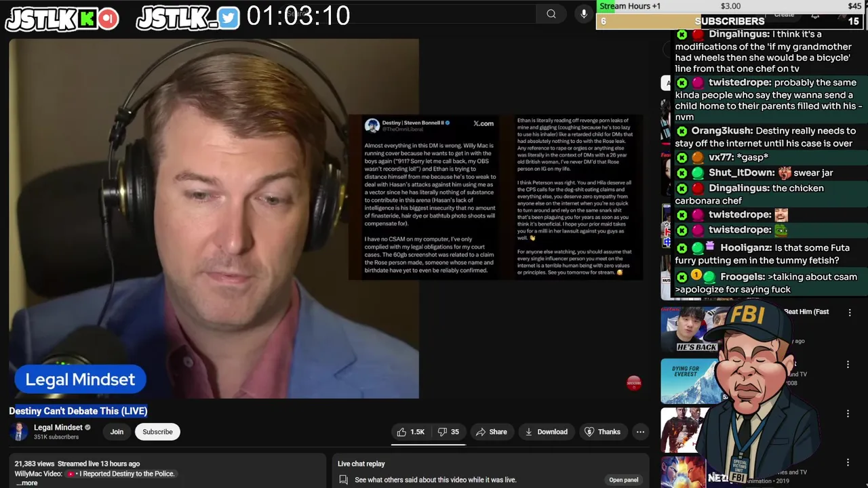Click Kick badge next to Froogels
The width and height of the screenshot is (868, 488).
pyautogui.click(x=682, y=277)
